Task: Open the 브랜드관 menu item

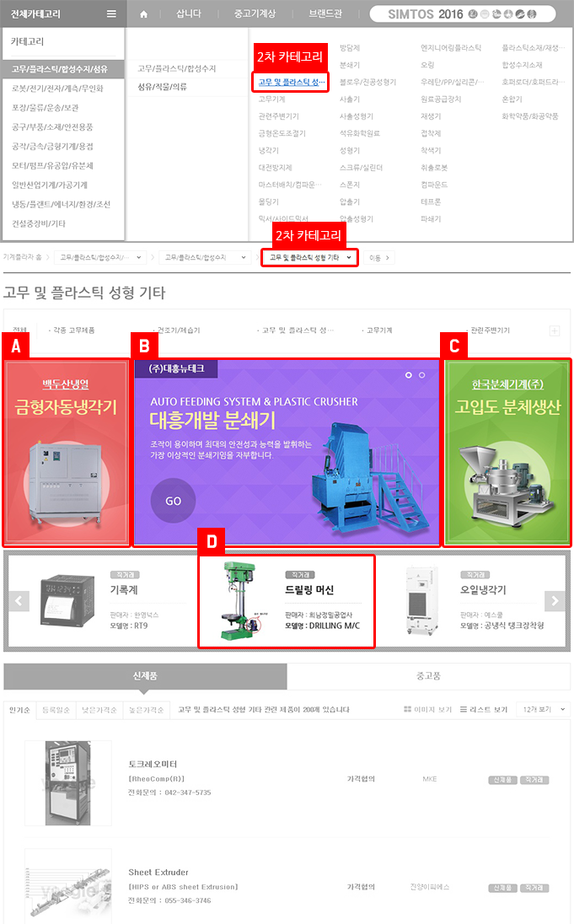Action: point(325,13)
